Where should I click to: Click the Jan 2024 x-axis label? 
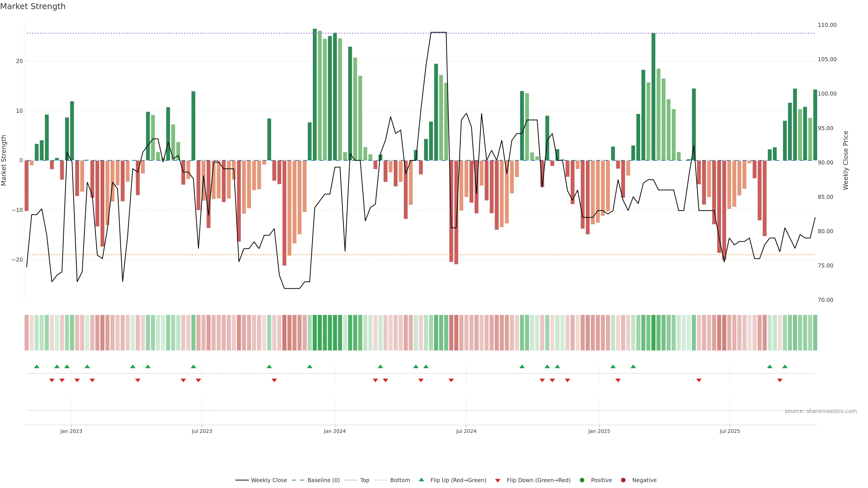tap(335, 431)
